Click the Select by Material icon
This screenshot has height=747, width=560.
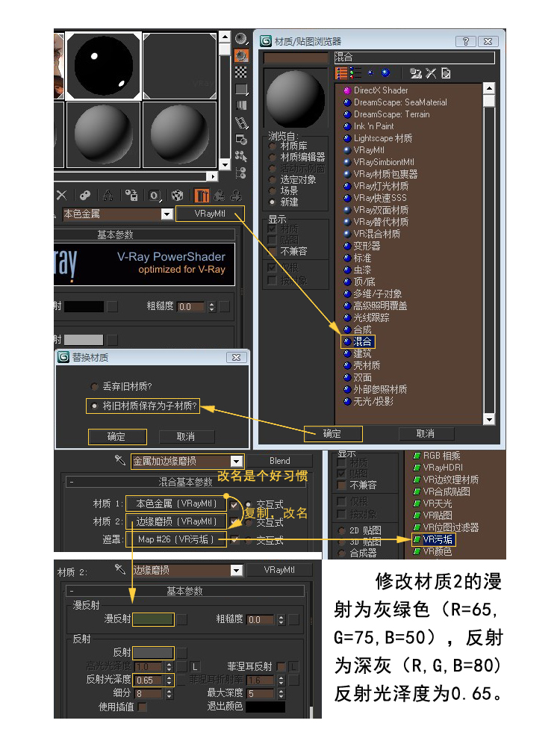(x=241, y=156)
